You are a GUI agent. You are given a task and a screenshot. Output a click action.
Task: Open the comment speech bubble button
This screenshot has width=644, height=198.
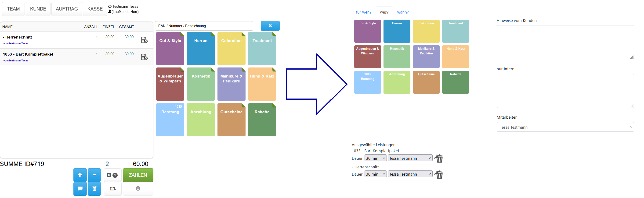(x=80, y=188)
